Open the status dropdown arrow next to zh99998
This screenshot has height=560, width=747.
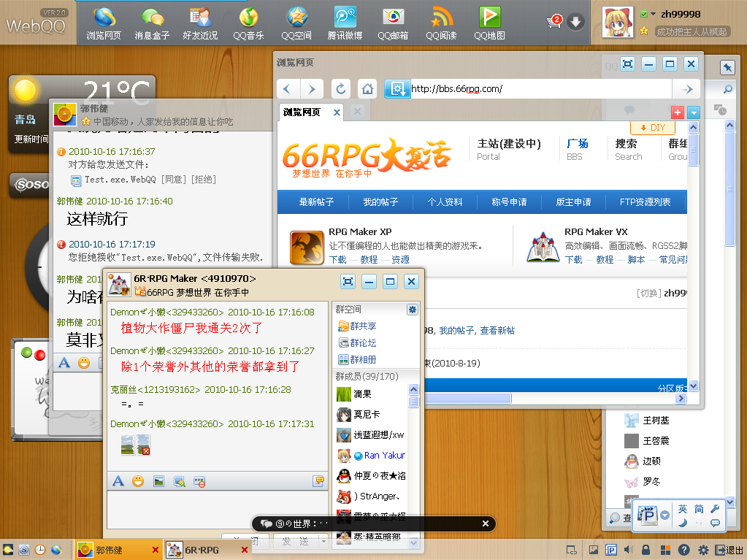tap(653, 14)
